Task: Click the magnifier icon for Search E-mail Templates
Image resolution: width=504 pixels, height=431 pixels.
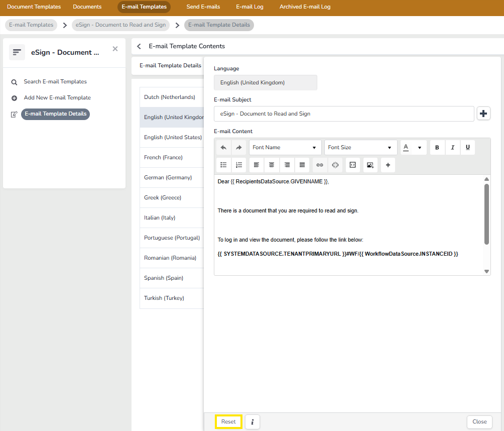Action: click(x=14, y=82)
